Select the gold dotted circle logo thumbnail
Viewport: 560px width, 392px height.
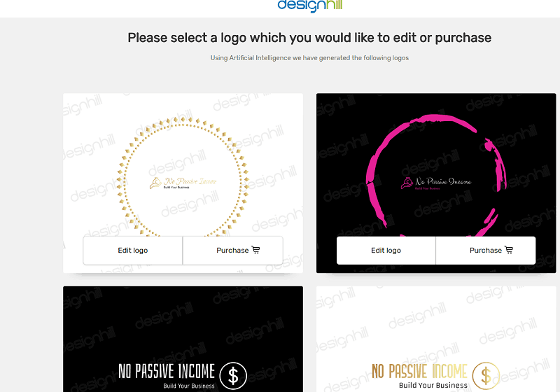click(183, 175)
